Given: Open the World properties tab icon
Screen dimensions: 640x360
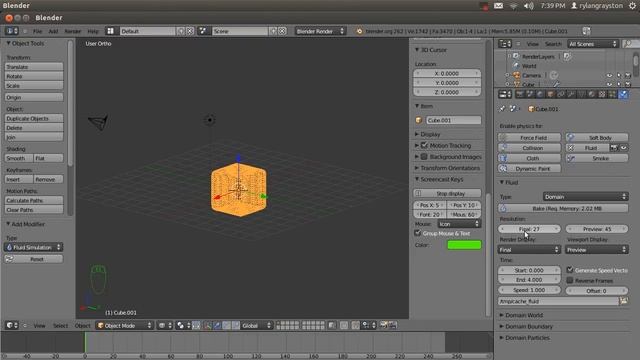Looking at the screenshot, I should [540, 94].
